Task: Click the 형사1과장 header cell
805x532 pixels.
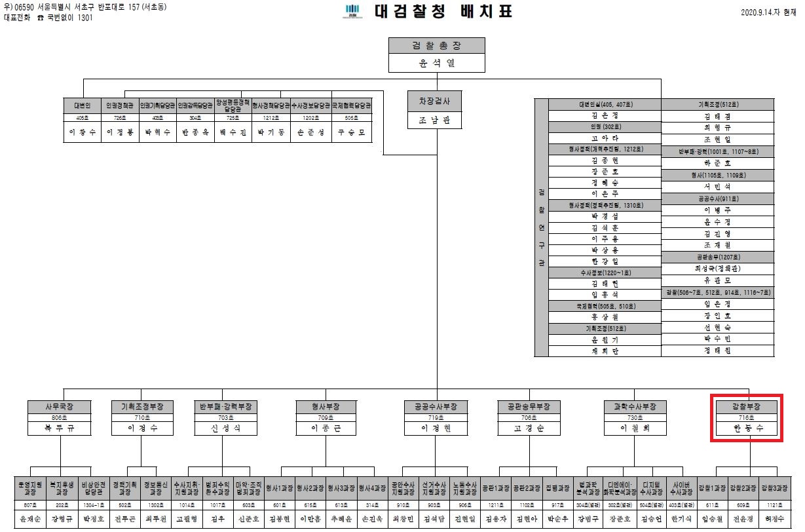Action: tap(280, 489)
